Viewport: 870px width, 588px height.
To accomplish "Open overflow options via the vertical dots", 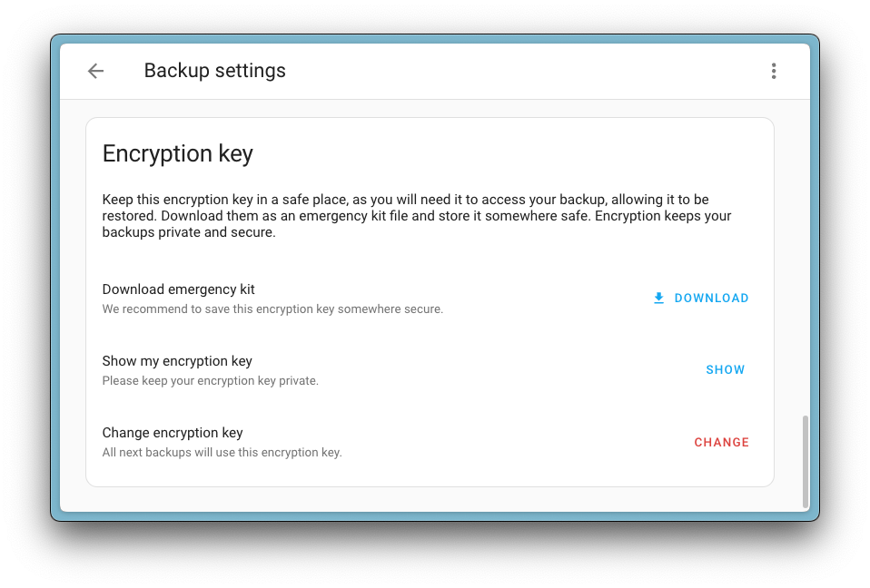I will (774, 71).
